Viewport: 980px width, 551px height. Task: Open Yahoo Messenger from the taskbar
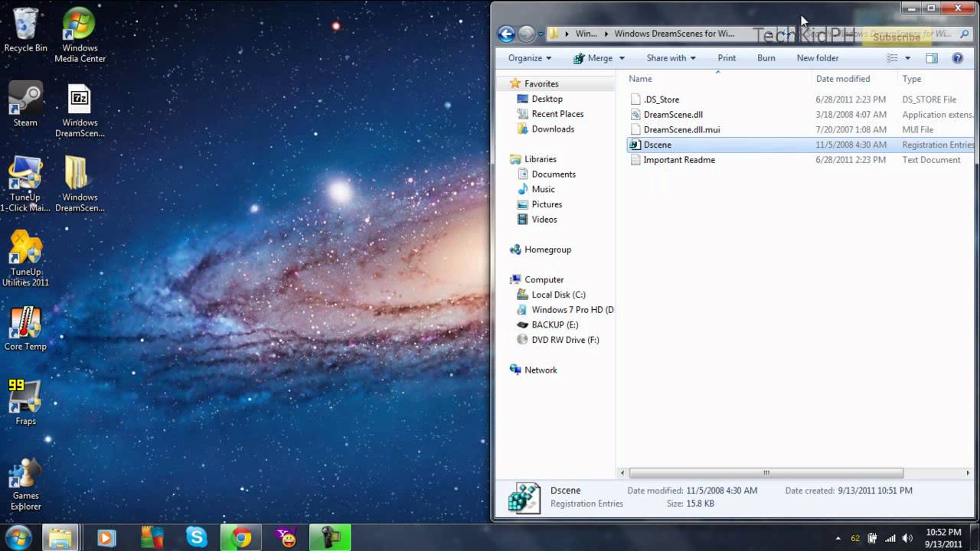click(287, 537)
